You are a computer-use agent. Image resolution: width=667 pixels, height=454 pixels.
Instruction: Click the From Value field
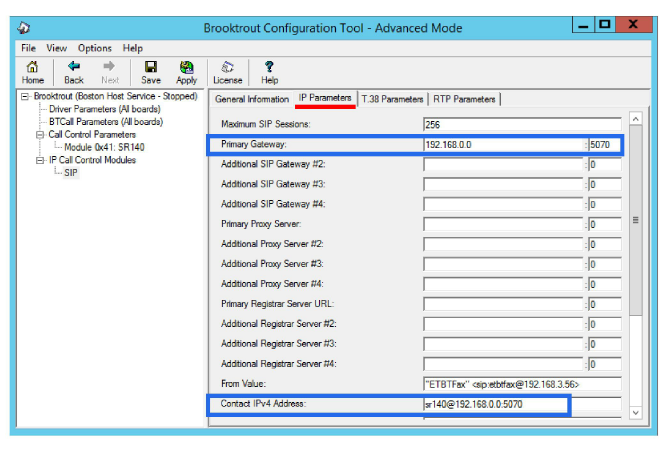point(522,384)
